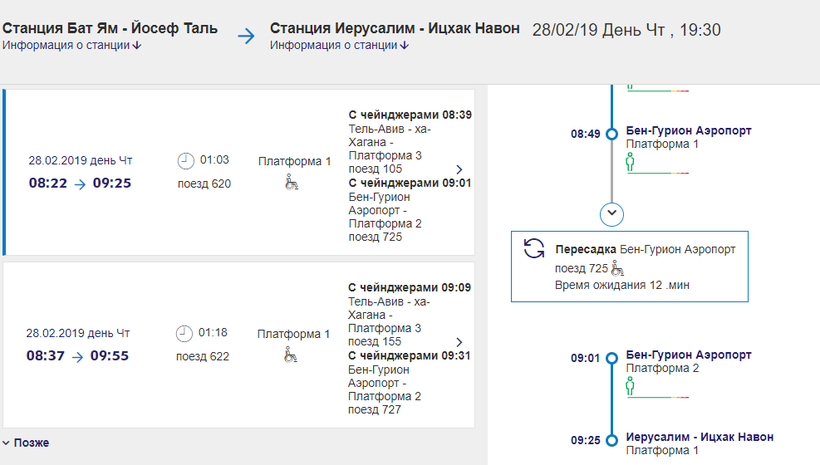820x465 pixels.
Task: Select the 08:22 → 09:25 trip
Action: [79, 183]
